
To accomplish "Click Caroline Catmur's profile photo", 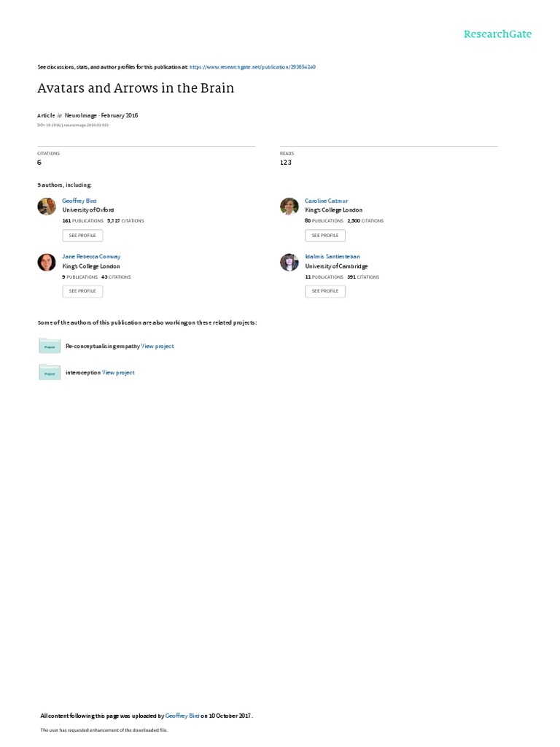I will point(289,206).
